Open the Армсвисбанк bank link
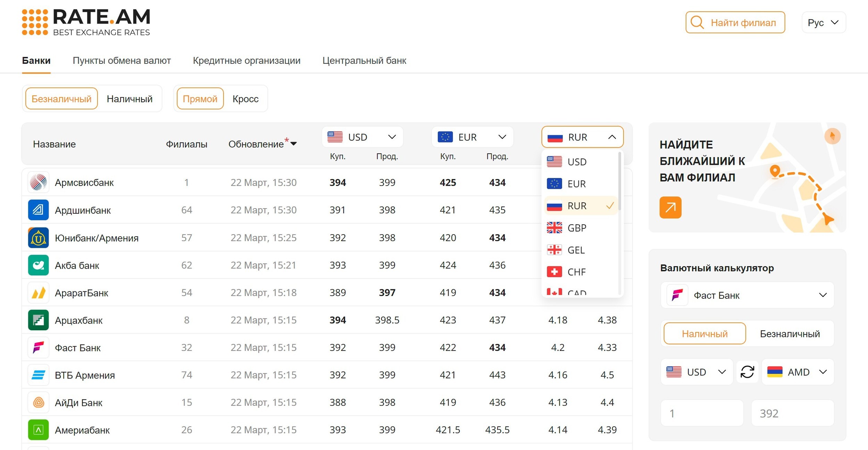Viewport: 868px width, 450px height. click(84, 182)
